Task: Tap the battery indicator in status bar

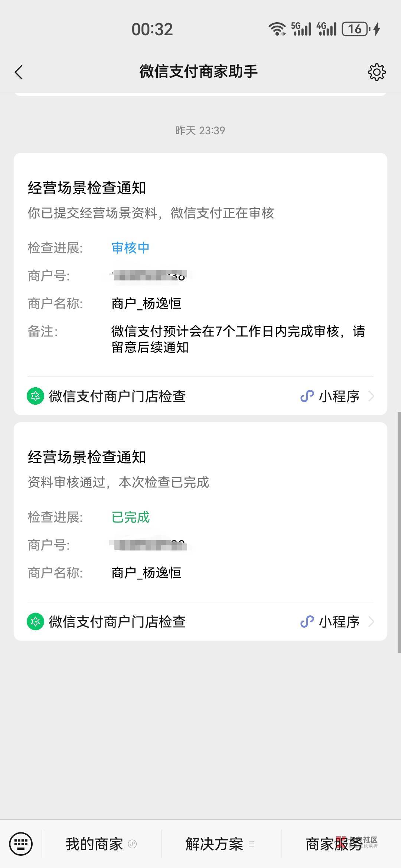Action: point(355,29)
